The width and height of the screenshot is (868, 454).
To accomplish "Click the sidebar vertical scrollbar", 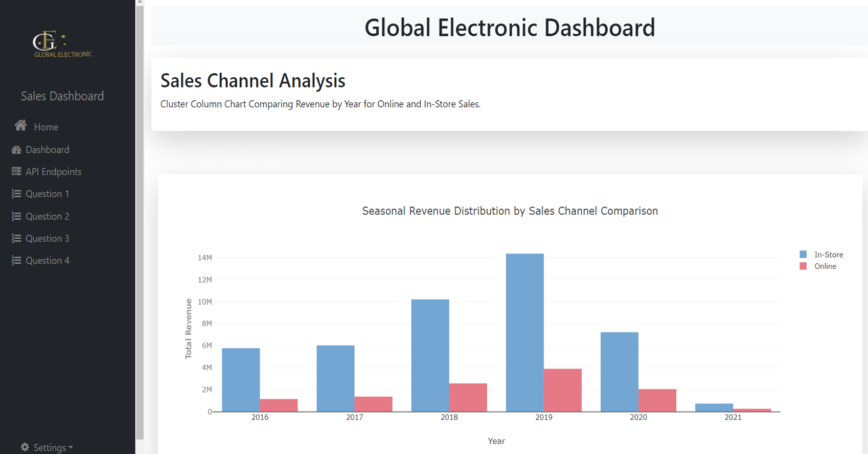I will coord(140,220).
